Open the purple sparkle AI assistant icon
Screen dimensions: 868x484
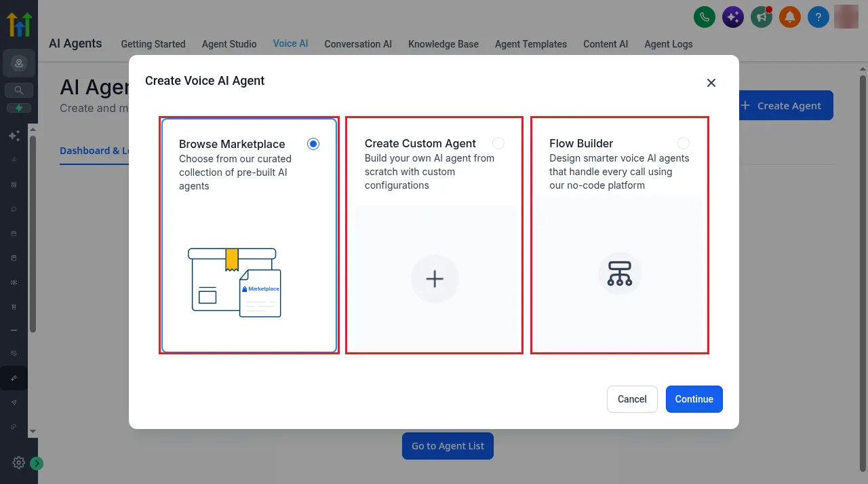[x=732, y=17]
